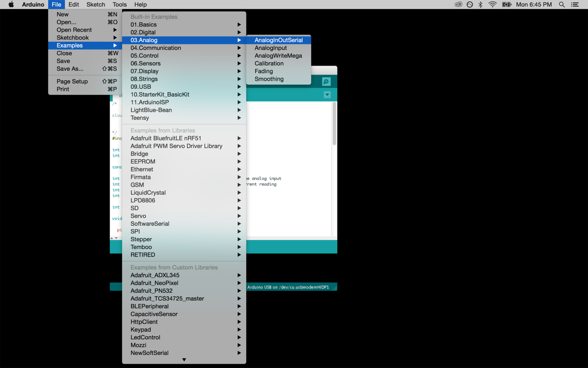This screenshot has width=588, height=368.
Task: Open the Notification Center list icon
Action: (x=575, y=5)
